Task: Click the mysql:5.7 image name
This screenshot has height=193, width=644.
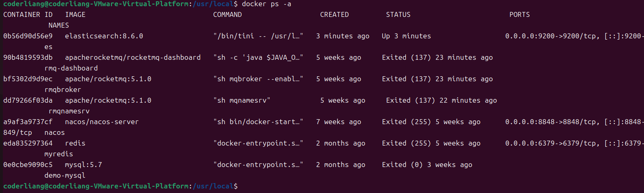Action: coord(84,165)
